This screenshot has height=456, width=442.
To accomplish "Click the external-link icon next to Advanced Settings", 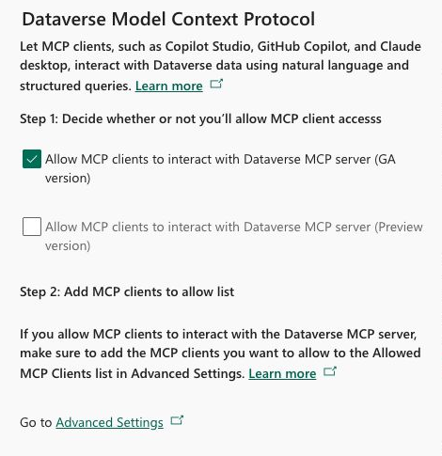I will tap(177, 420).
